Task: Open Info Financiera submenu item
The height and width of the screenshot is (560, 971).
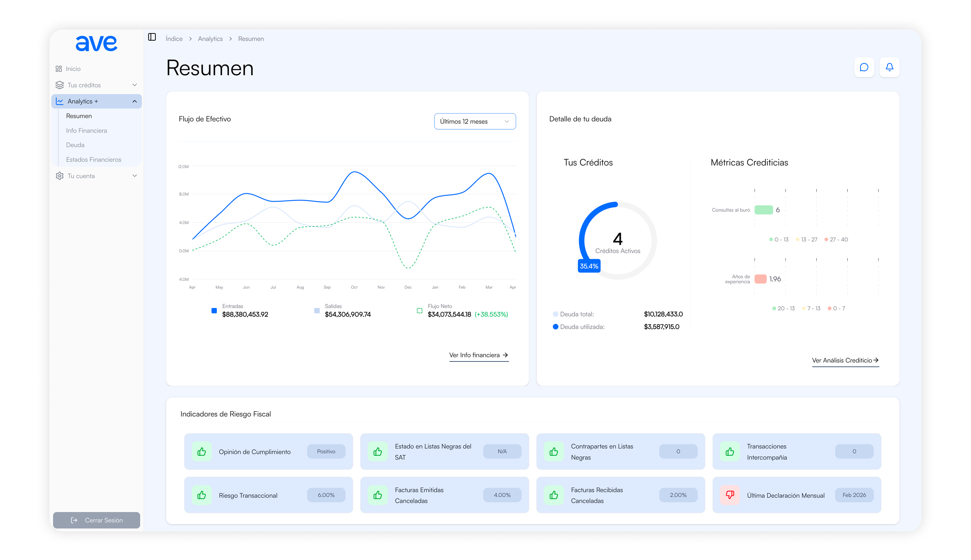Action: click(87, 130)
